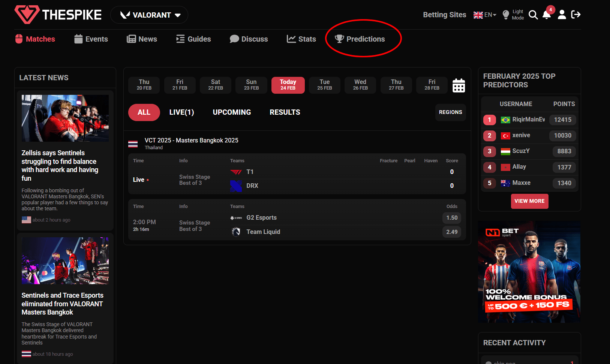Open the EN language dropdown
610x364 pixels.
pos(485,15)
